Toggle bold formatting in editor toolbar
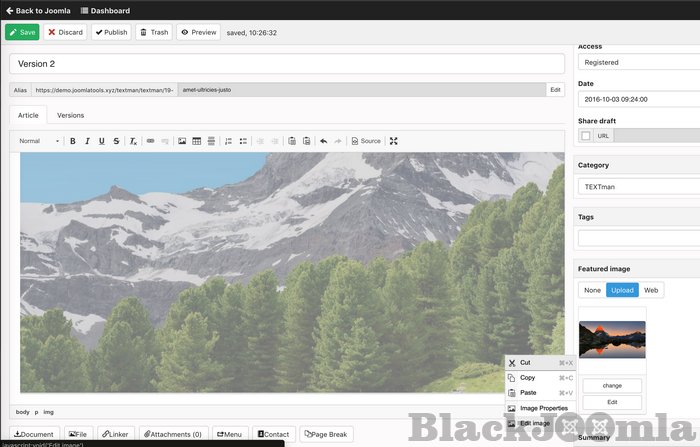The height and width of the screenshot is (447, 700). tap(72, 141)
